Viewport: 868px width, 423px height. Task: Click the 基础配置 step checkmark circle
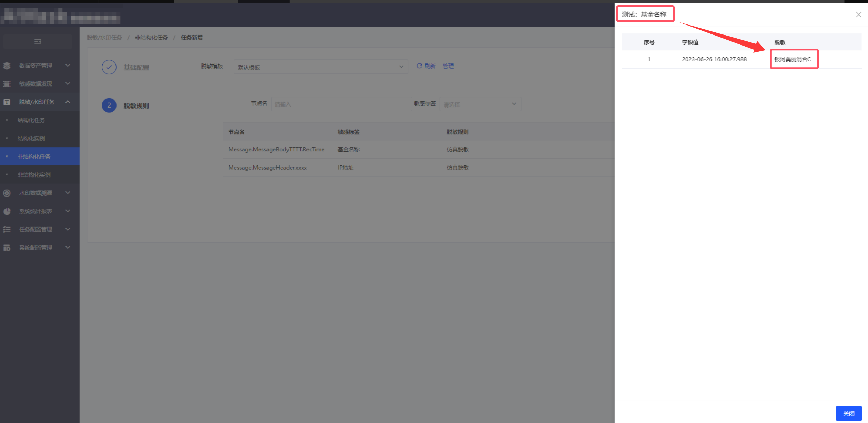(x=109, y=67)
